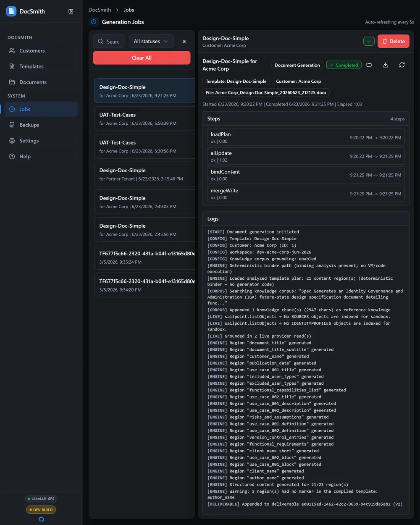The height and width of the screenshot is (525, 420).
Task: Click the Documents folder icon in sidebar
Action: [12, 82]
